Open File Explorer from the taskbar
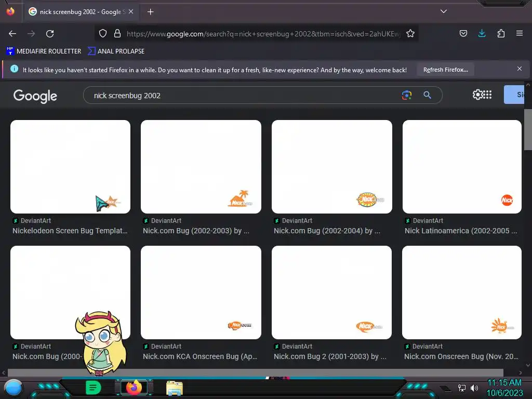The image size is (532, 399). point(175,388)
